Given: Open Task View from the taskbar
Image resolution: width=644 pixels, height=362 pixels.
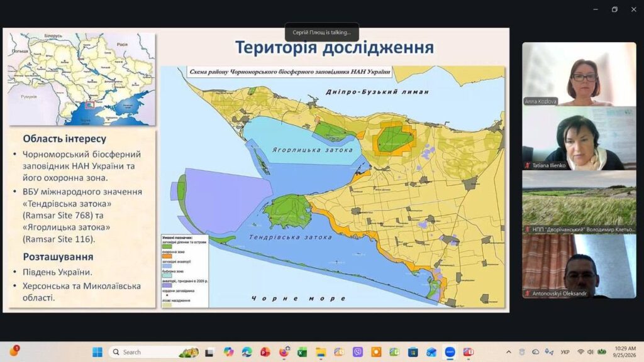Looking at the screenshot, I should pos(209,352).
